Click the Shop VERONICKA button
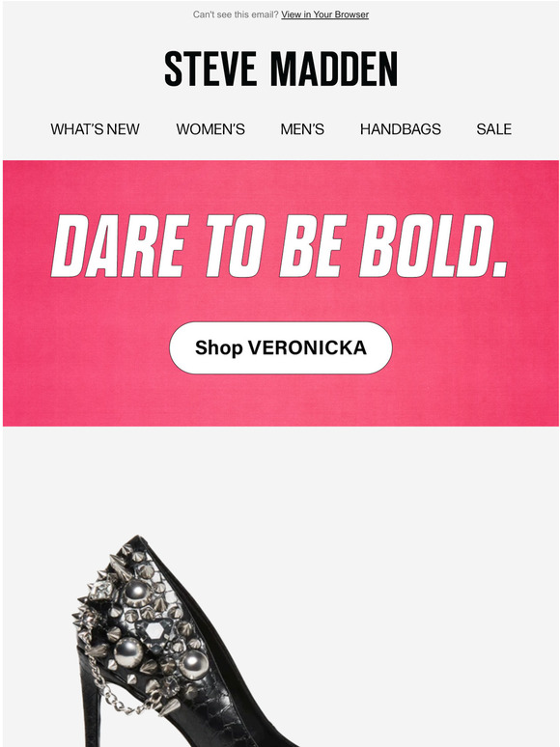The width and height of the screenshot is (560, 747). [x=281, y=347]
